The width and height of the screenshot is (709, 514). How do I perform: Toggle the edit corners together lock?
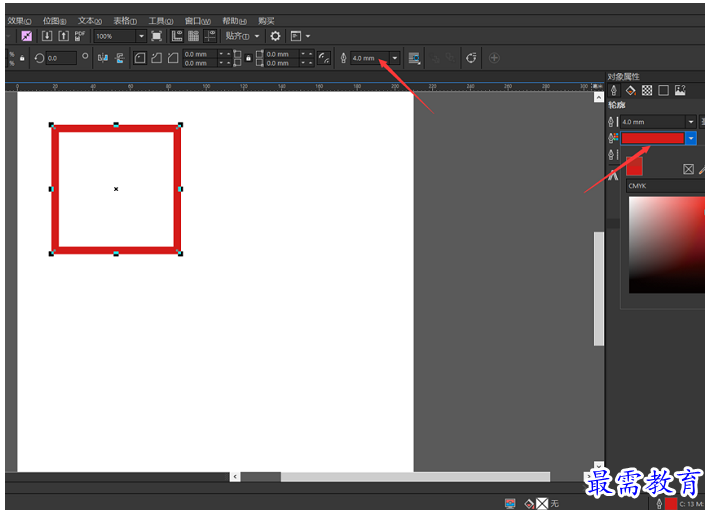coord(248,58)
